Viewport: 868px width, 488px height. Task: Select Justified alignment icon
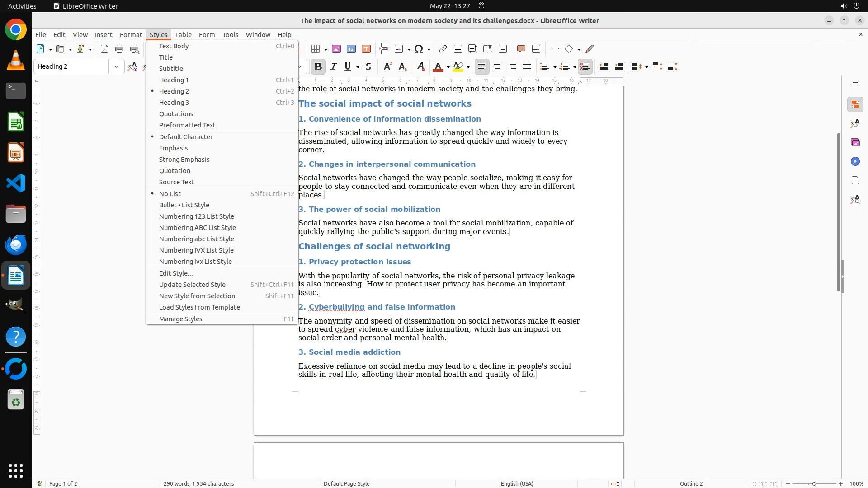point(527,67)
